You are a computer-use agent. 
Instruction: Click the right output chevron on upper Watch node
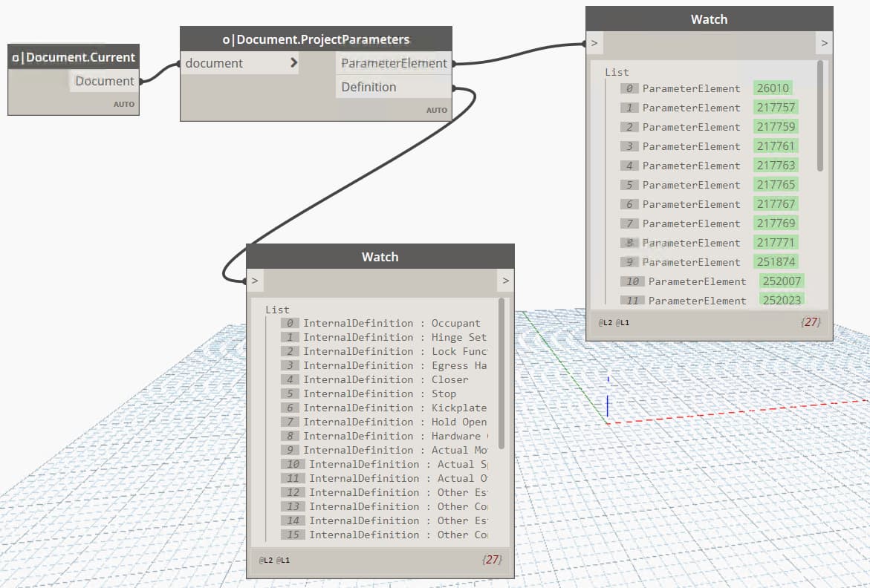coord(824,43)
